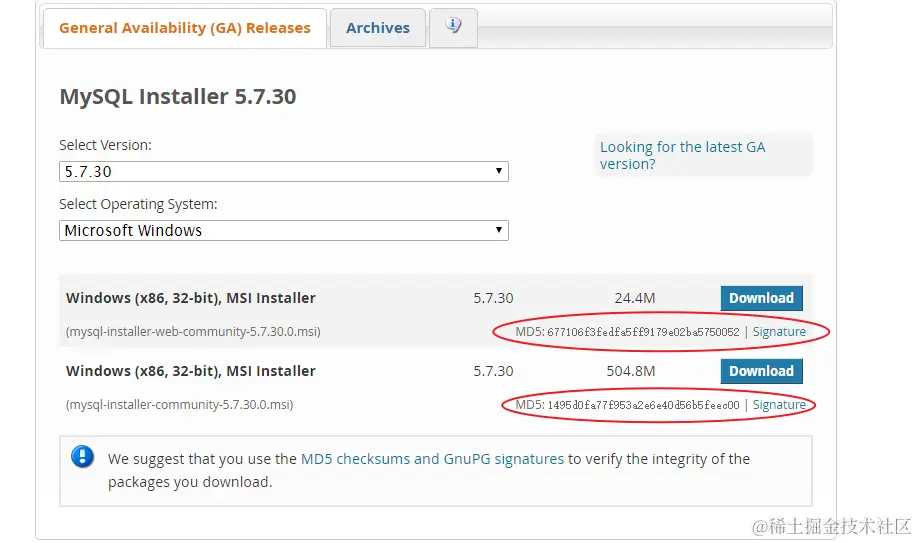Open the Select Version dropdown showing 5.7.30
The height and width of the screenshot is (543, 918).
[x=284, y=172]
